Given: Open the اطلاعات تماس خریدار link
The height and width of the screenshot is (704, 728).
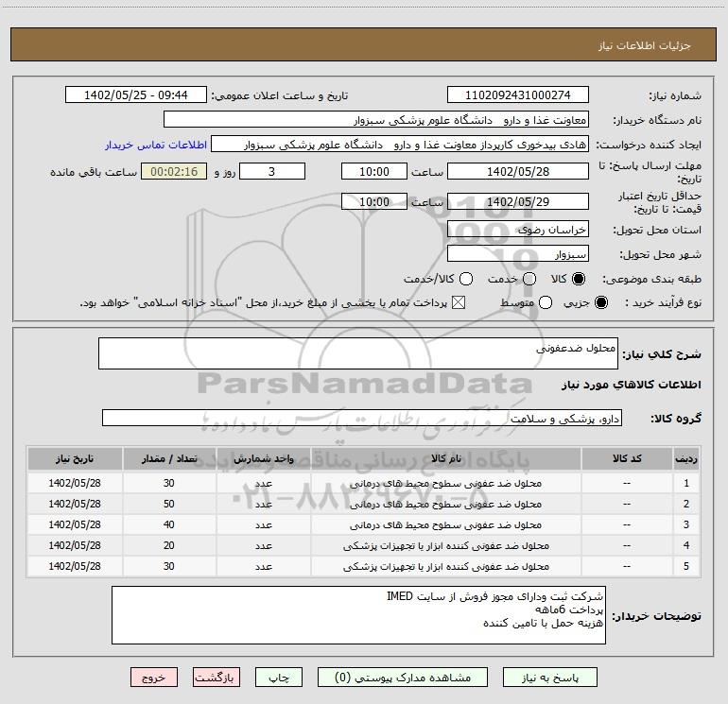Looking at the screenshot, I should coord(156,145).
